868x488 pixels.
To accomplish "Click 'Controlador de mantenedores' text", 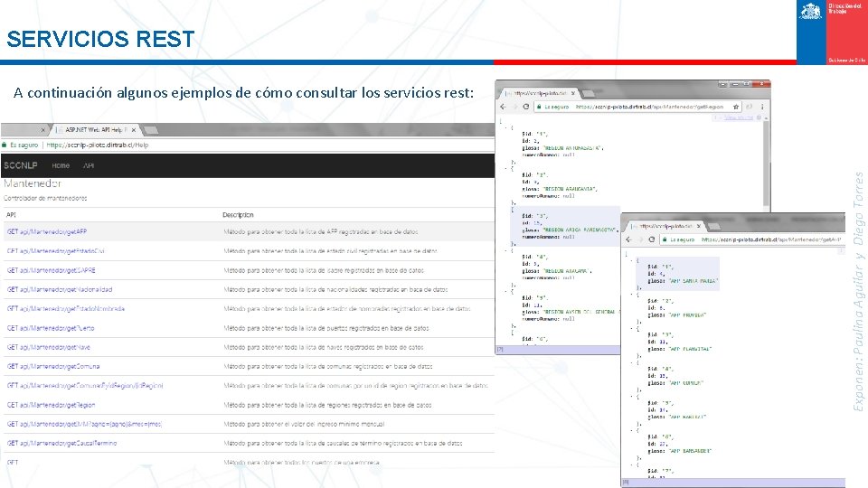I will 45,198.
